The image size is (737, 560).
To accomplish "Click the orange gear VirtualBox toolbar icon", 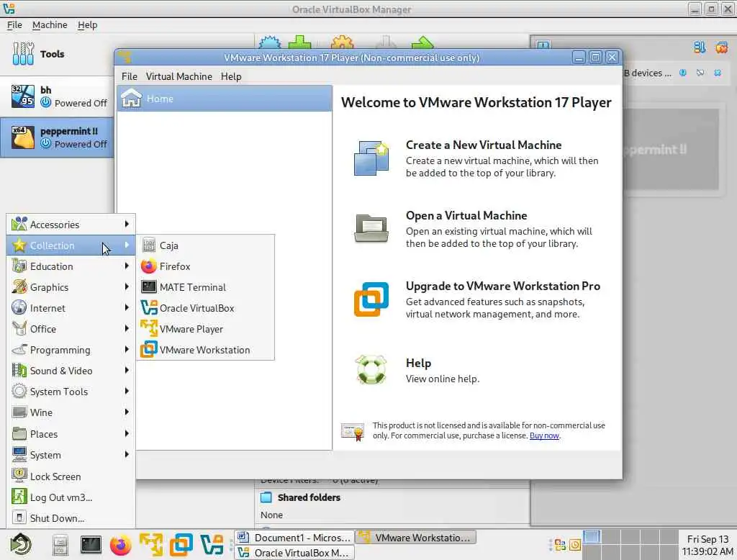I will (342, 43).
